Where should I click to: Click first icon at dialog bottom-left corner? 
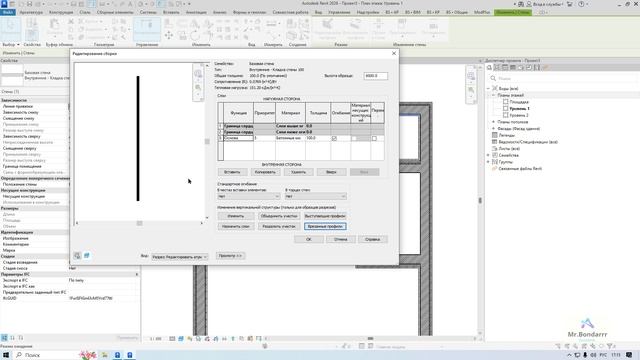coord(77,256)
